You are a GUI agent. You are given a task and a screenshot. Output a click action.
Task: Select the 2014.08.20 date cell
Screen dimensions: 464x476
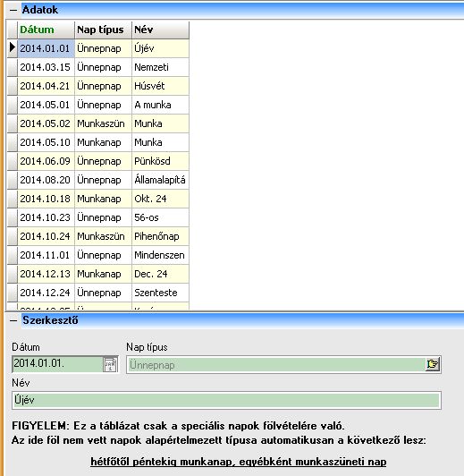46,180
